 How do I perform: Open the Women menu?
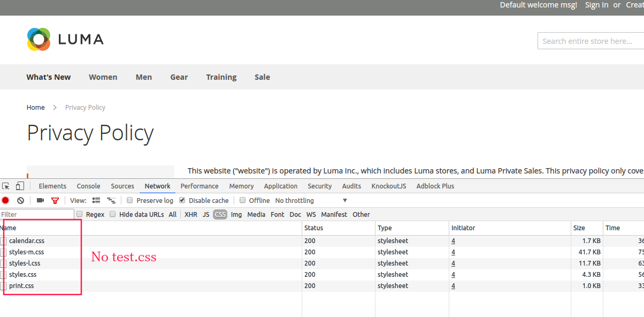click(103, 77)
